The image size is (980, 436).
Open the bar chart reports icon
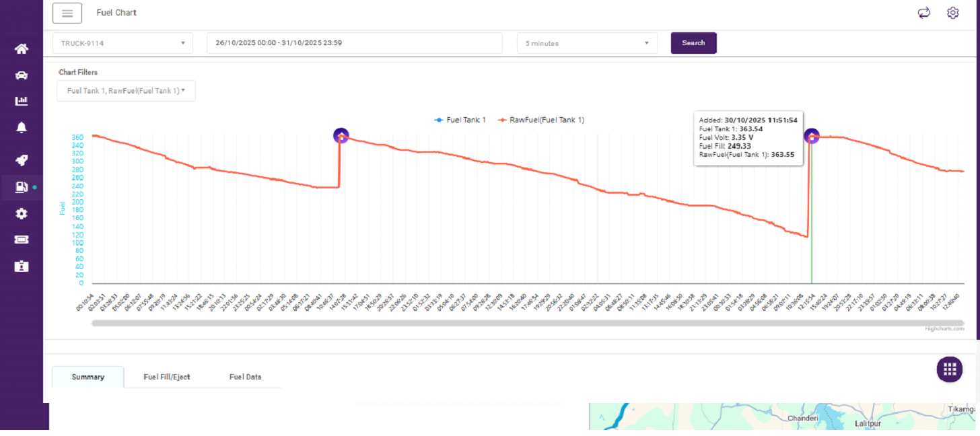tap(22, 101)
